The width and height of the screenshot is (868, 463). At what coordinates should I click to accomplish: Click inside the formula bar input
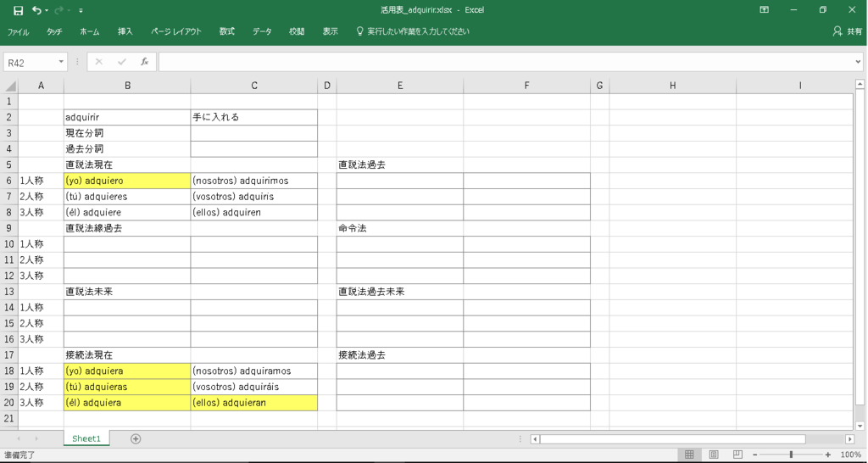tap(505, 63)
